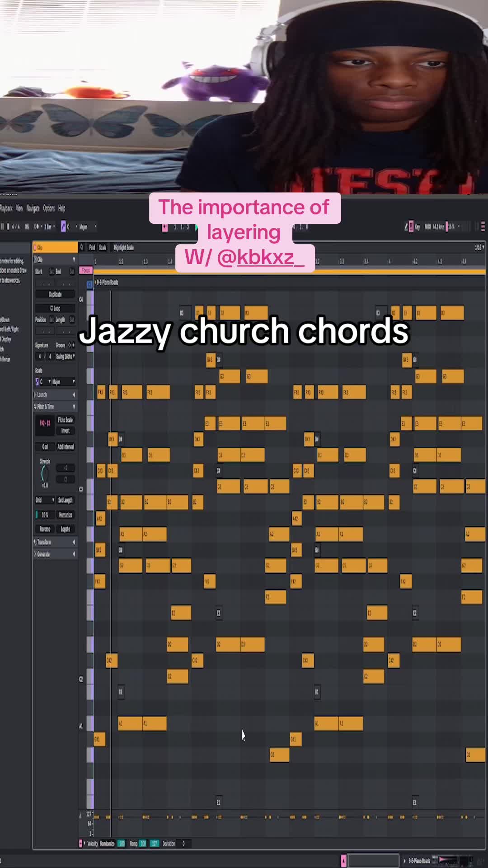Open the View menu
The width and height of the screenshot is (488, 868).
tap(19, 208)
